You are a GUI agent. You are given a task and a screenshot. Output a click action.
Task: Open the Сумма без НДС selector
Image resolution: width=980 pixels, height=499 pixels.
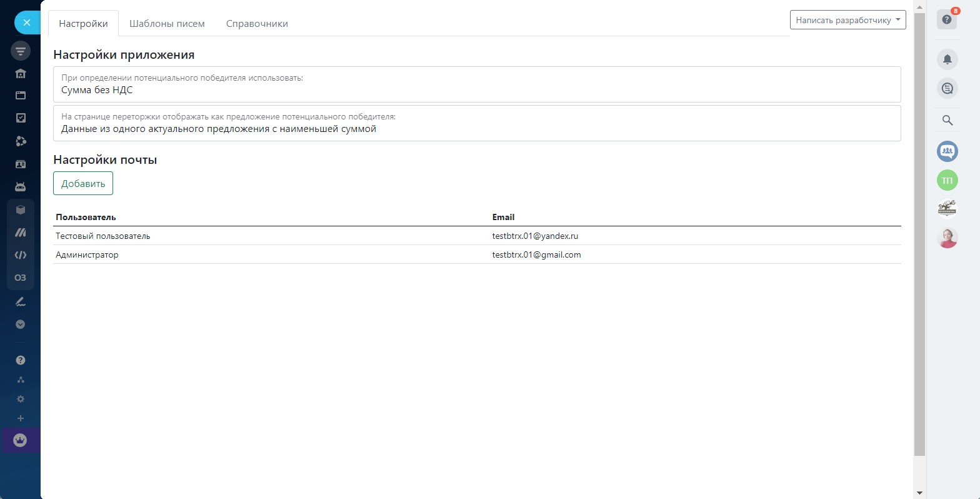[477, 84]
